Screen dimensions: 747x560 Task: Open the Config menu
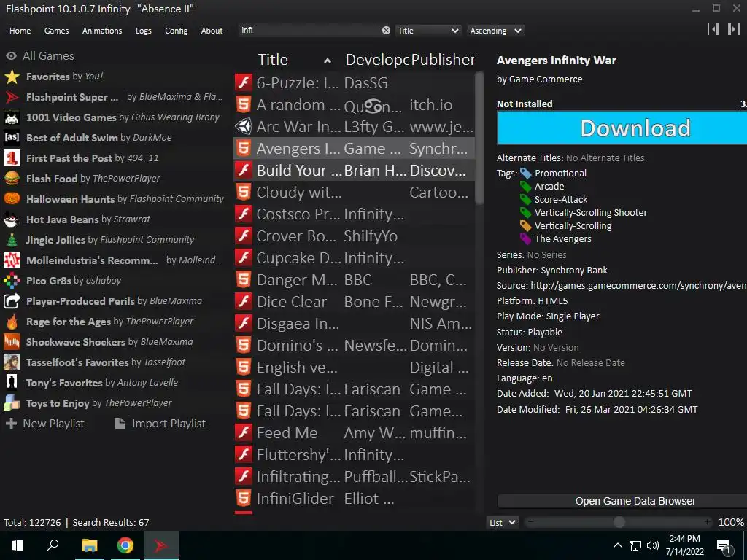click(177, 31)
